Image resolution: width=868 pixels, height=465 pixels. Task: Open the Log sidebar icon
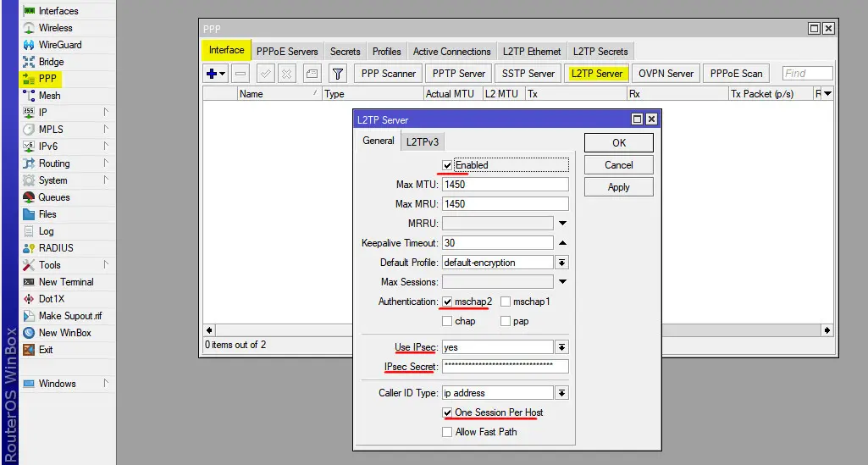(29, 231)
